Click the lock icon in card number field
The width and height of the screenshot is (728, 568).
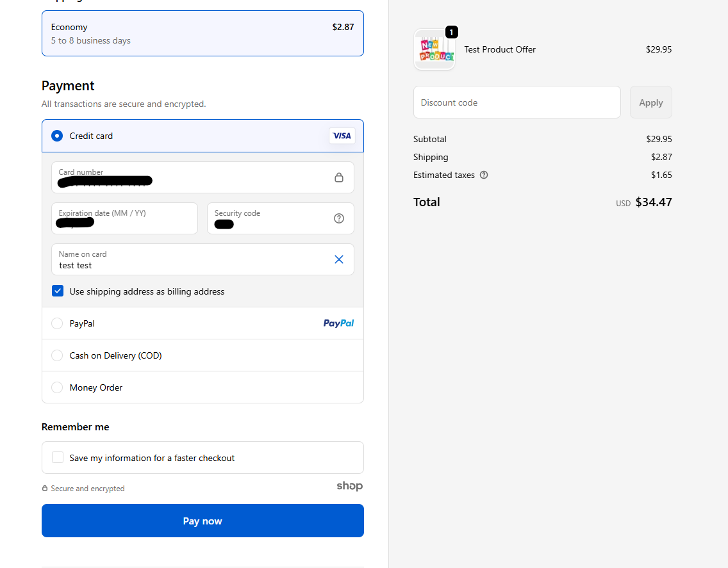tap(339, 177)
